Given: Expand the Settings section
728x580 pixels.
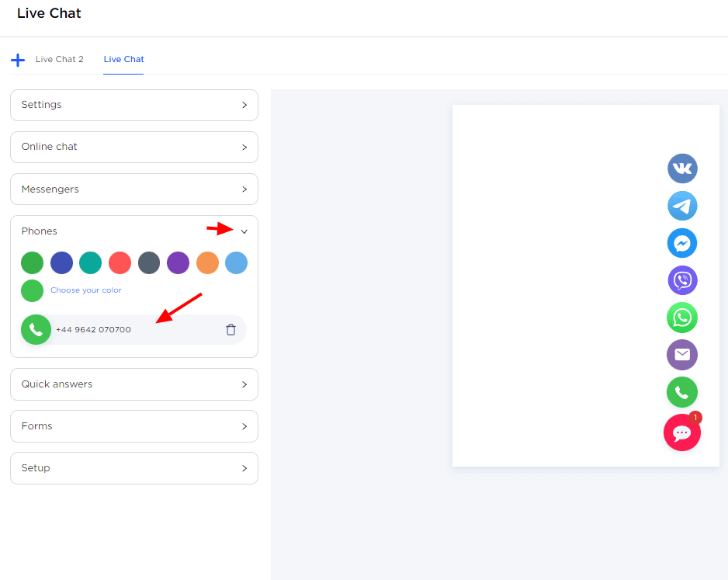Looking at the screenshot, I should (133, 105).
